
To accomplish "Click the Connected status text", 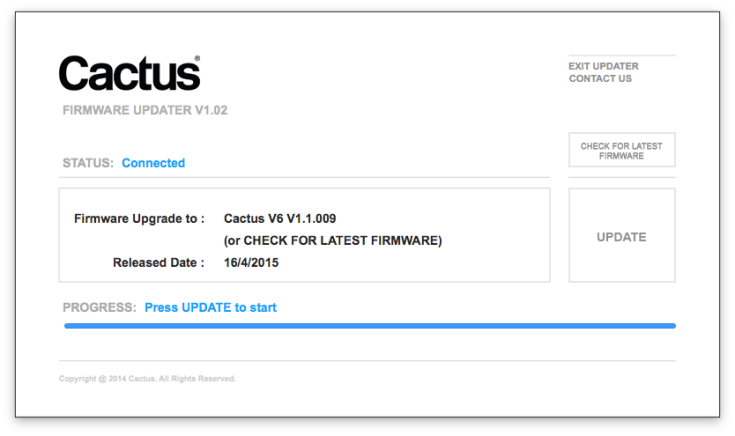I will click(x=153, y=163).
